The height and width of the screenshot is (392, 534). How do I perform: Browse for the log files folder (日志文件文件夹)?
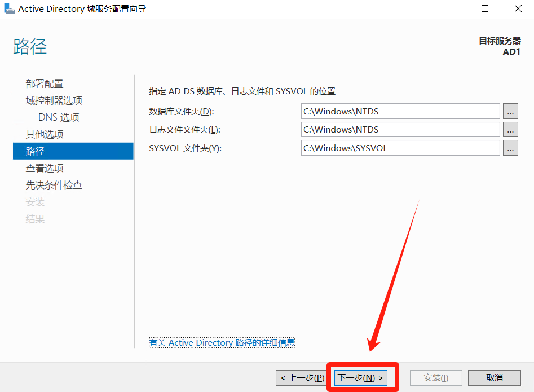coord(510,130)
